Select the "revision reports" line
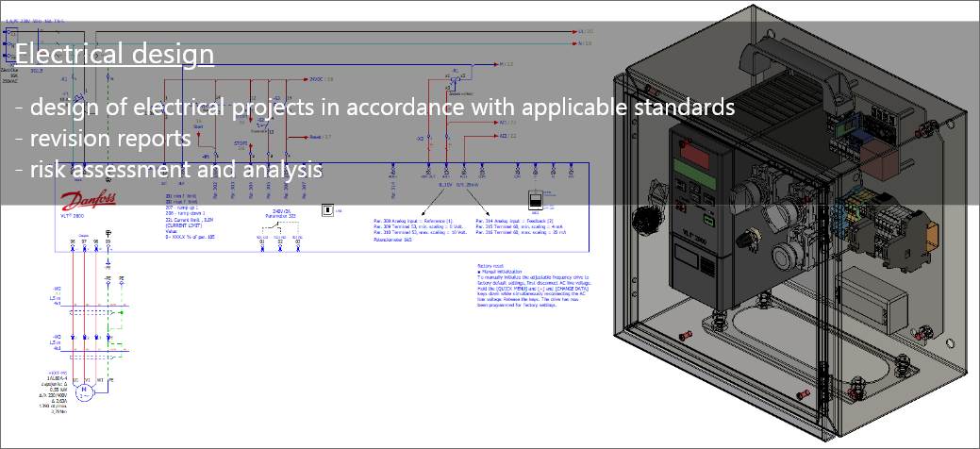The width and height of the screenshot is (980, 449). [x=103, y=138]
